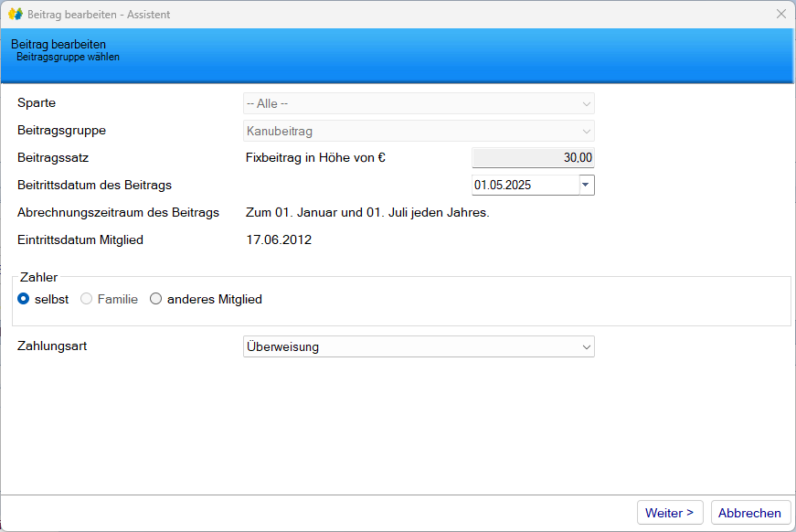Click the app icon in title bar
Viewport: 796px width, 532px height.
click(16, 15)
